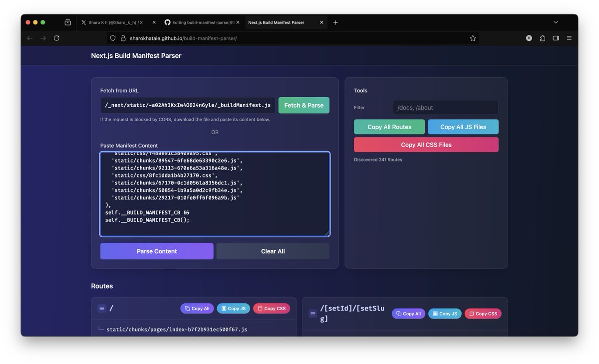This screenshot has height=364, width=599.
Task: Click inside the Paste Manifest Content textarea
Action: (215, 194)
